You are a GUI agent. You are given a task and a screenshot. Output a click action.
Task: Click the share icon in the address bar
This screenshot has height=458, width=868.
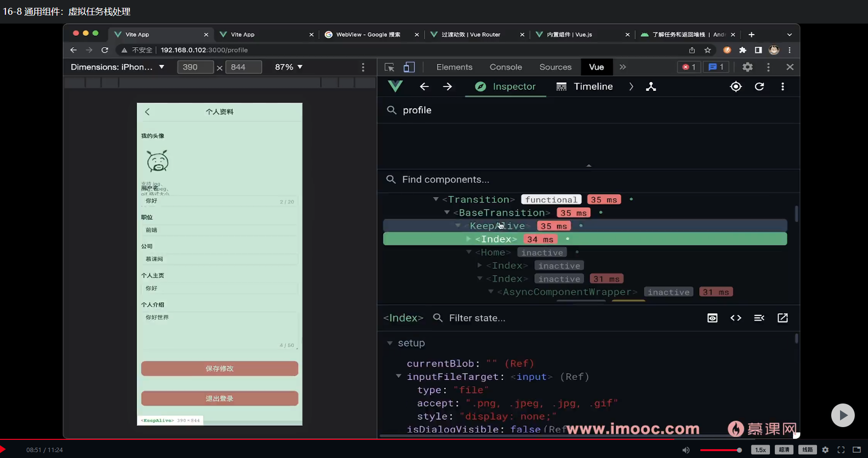click(x=692, y=50)
